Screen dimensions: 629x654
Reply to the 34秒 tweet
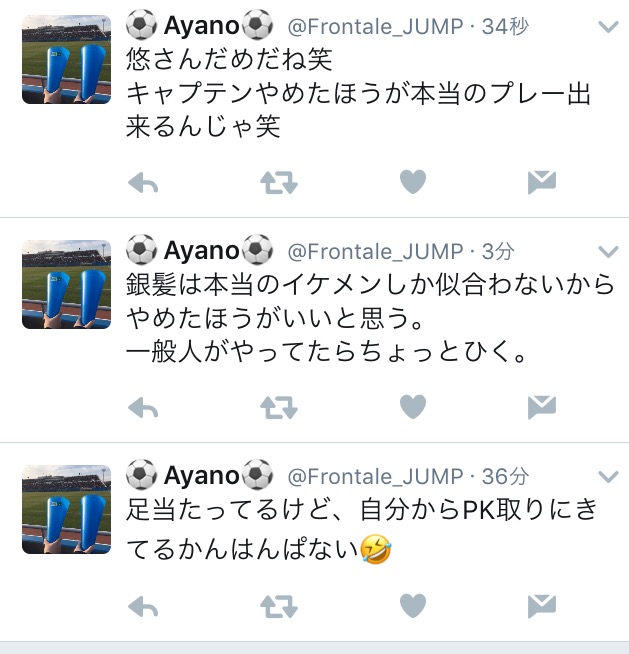click(143, 183)
